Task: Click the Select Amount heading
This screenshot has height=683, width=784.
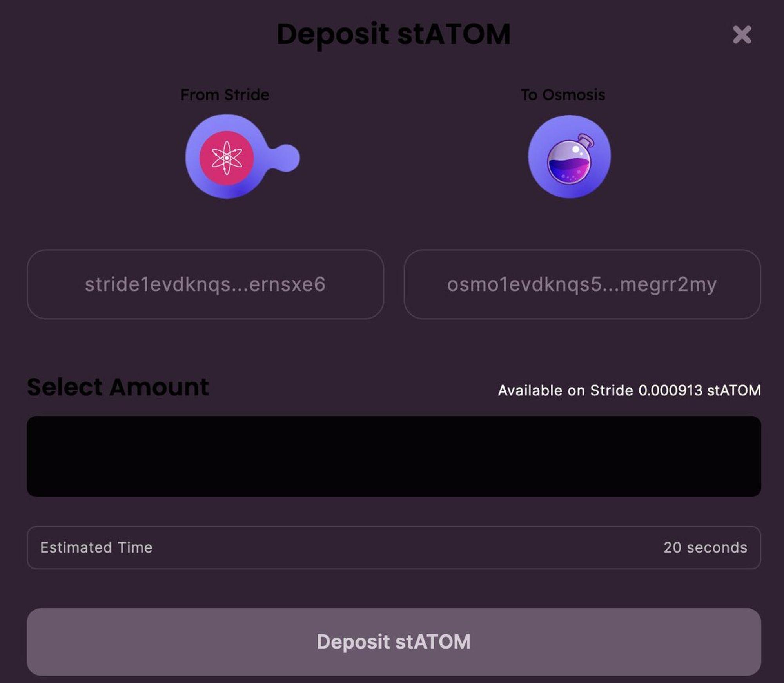Action: point(118,387)
